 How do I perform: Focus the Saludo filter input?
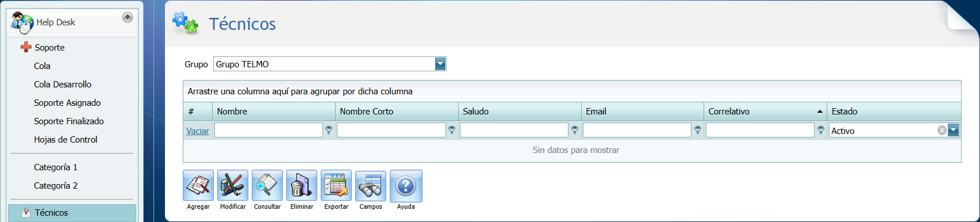(x=514, y=131)
